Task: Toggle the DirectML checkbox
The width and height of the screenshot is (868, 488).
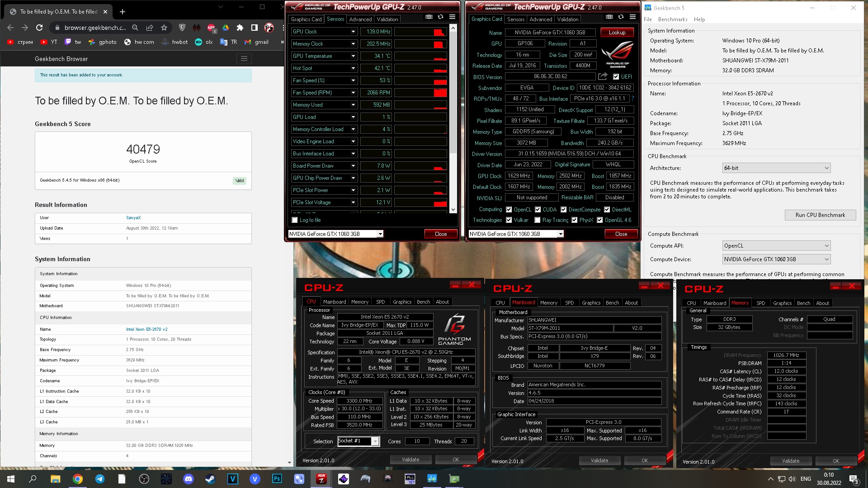Action: click(x=607, y=210)
